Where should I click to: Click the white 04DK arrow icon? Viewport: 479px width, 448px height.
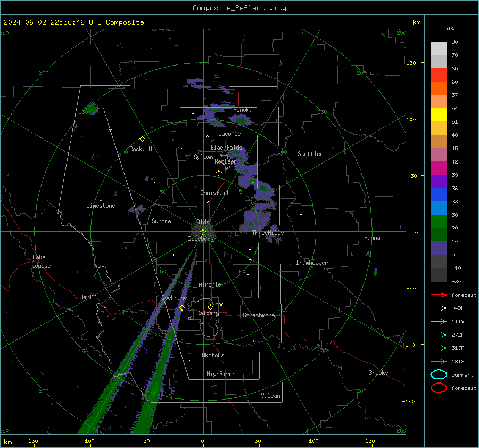click(439, 308)
